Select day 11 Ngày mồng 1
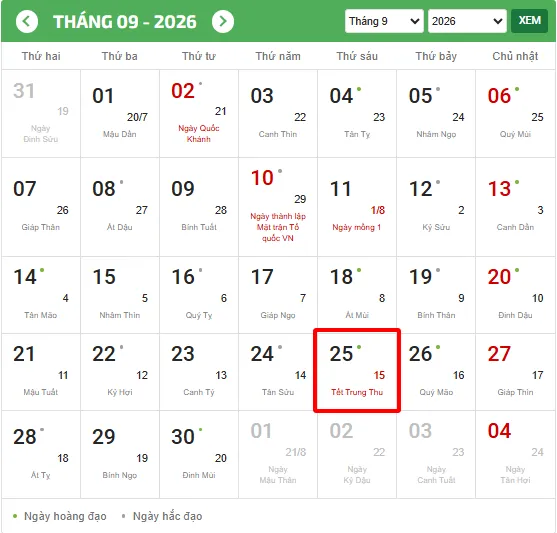The height and width of the screenshot is (533, 557). click(357, 207)
